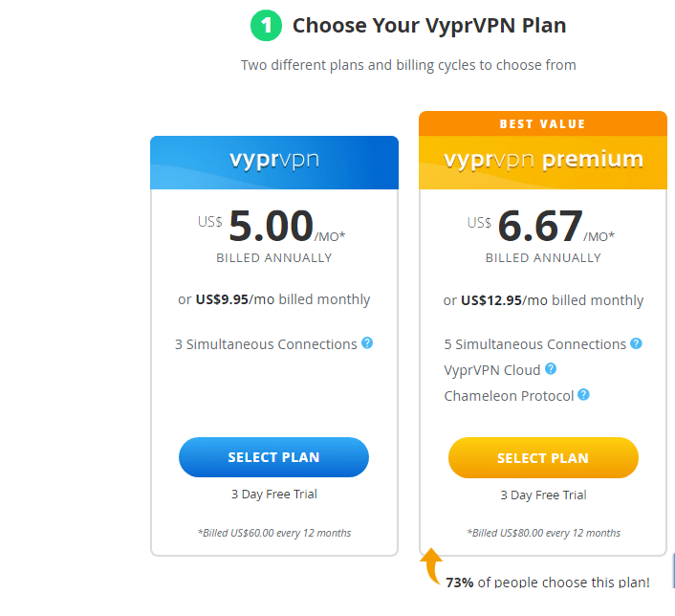Choose US$9.95/mo billed monthly option

click(x=273, y=299)
